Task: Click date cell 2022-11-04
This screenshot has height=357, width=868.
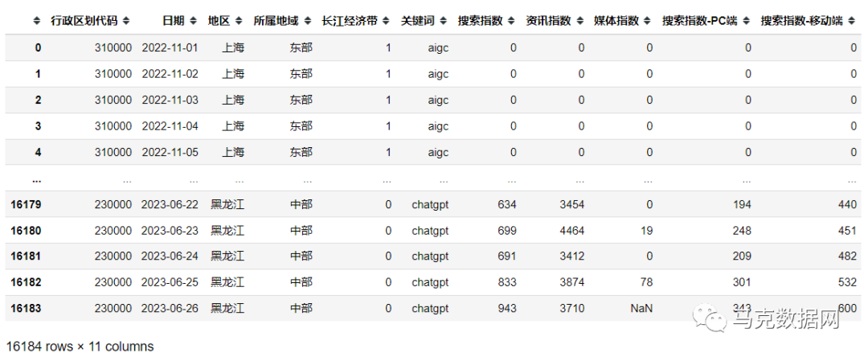Action: 170,126
